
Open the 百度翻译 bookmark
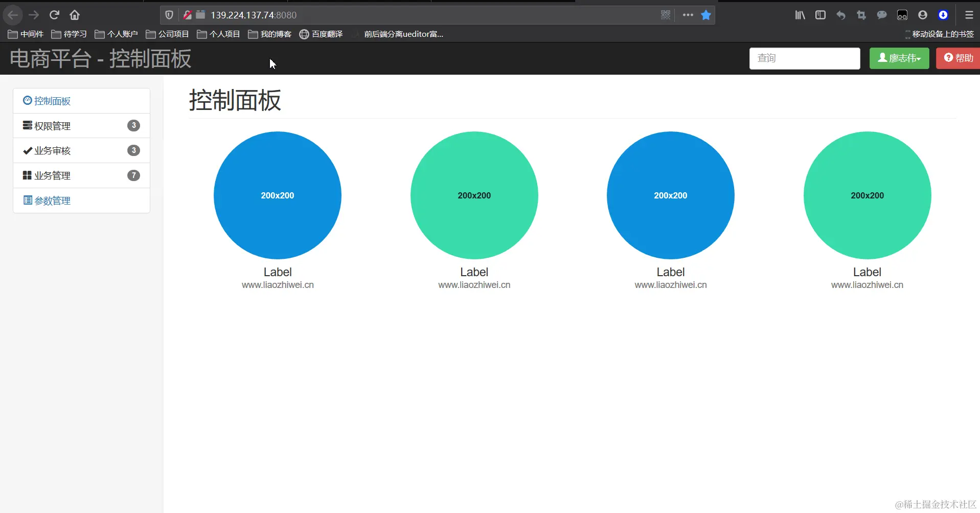(321, 34)
